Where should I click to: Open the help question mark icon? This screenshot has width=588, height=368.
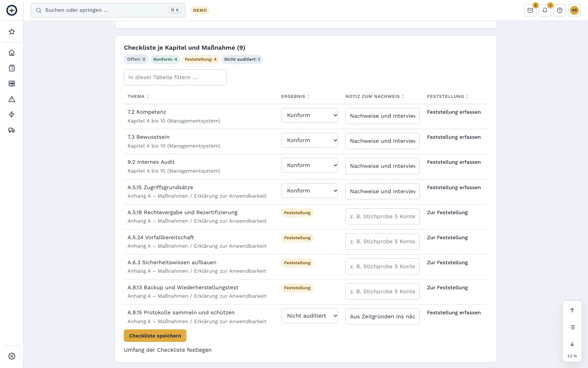click(560, 10)
